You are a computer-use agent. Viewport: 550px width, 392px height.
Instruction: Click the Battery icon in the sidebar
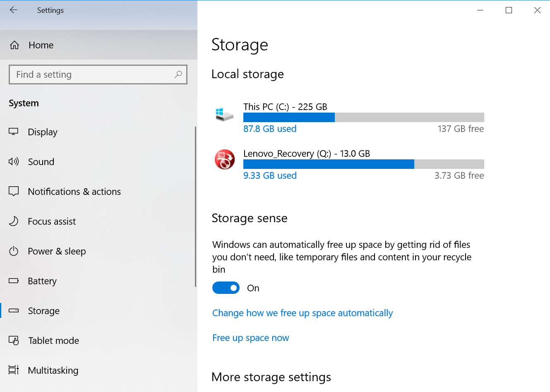click(14, 281)
